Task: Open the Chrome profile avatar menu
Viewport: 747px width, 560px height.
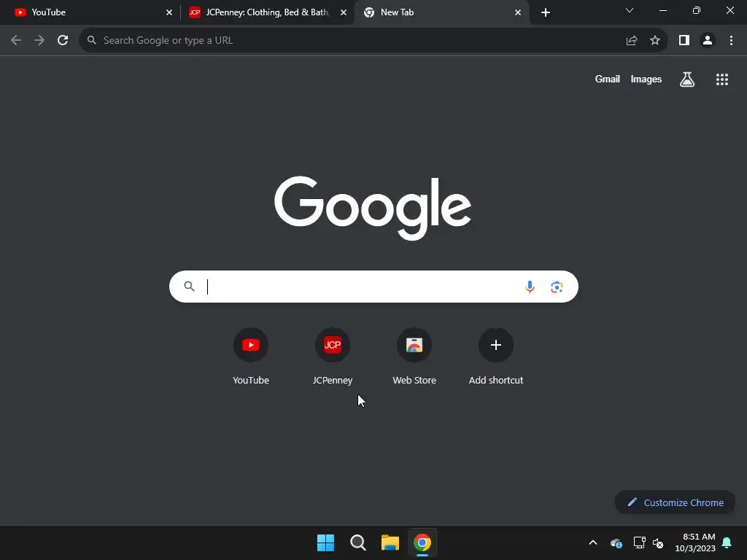Action: 708,41
